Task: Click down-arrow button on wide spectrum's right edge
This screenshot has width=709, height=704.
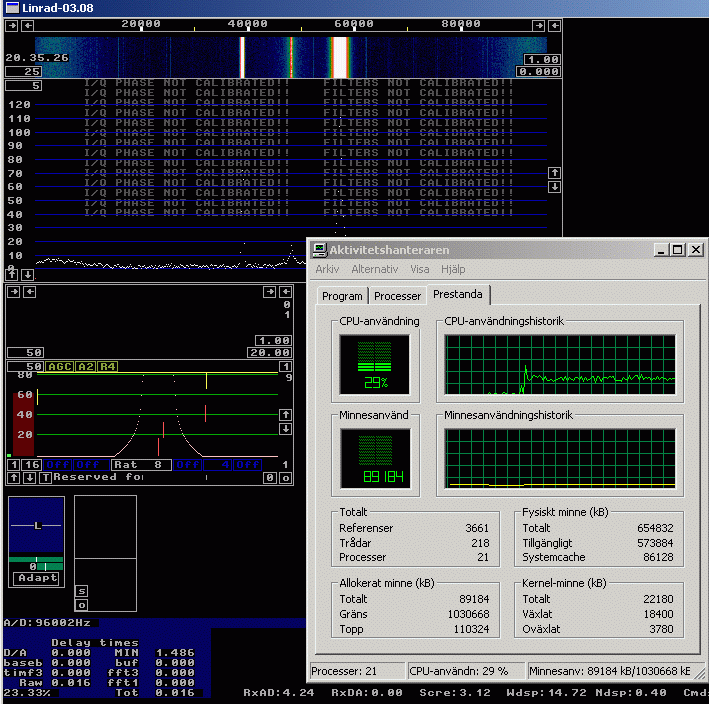Action: 555,187
